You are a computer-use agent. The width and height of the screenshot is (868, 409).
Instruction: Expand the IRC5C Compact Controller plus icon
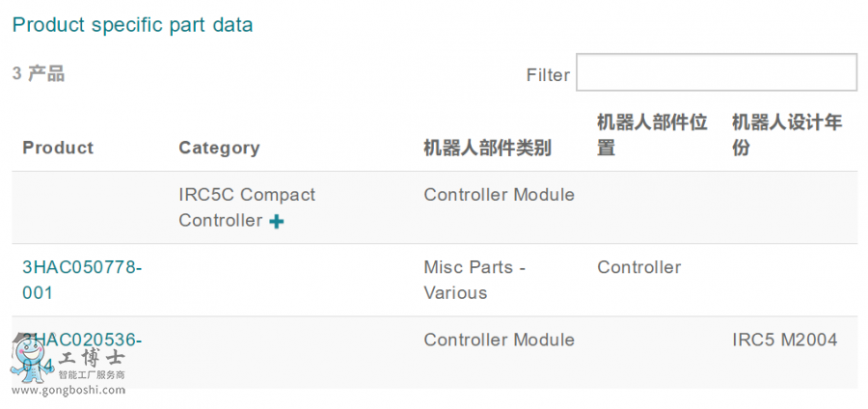(x=276, y=221)
